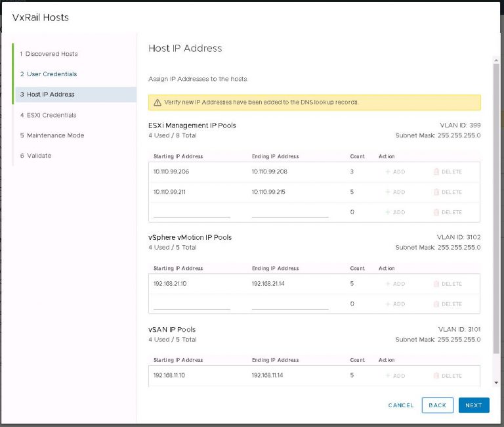Click the warning triangle icon in DNS banner
The width and height of the screenshot is (504, 427).
(x=157, y=102)
